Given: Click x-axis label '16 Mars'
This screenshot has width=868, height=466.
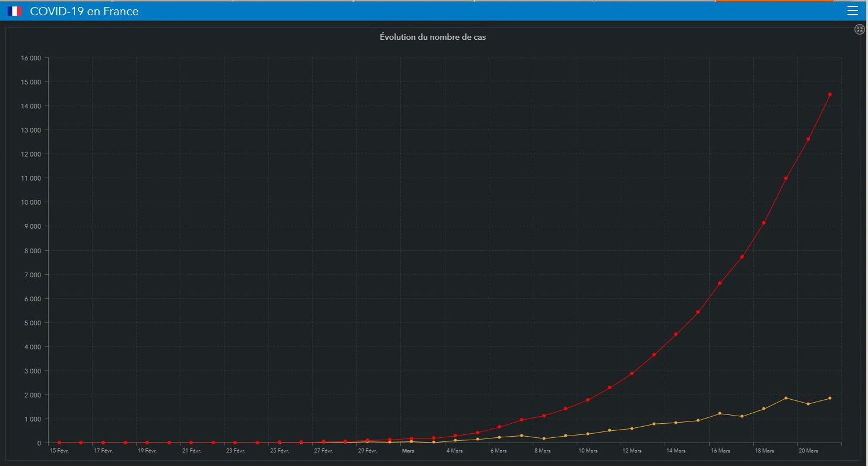Looking at the screenshot, I should click(x=720, y=451).
